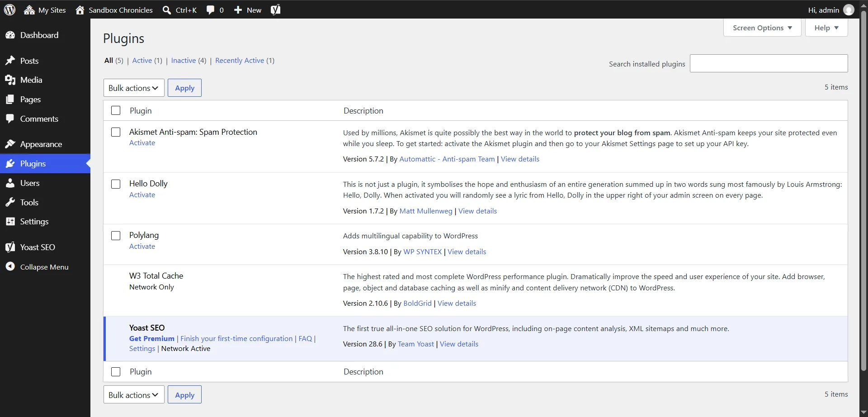Image resolution: width=868 pixels, height=417 pixels.
Task: Click the Posts pin icon
Action: (10, 61)
